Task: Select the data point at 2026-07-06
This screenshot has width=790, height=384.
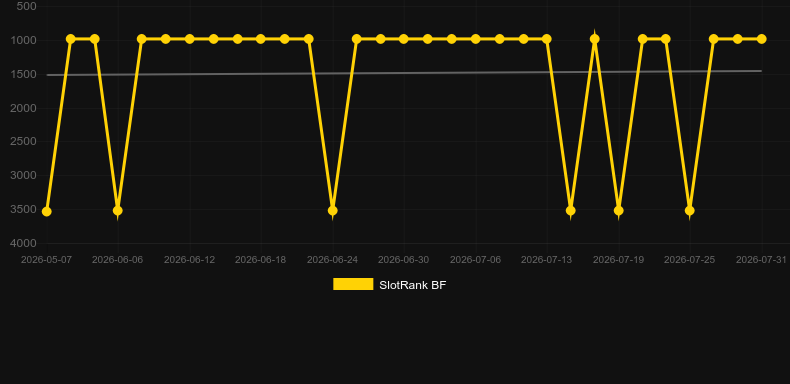Action: pos(475,39)
